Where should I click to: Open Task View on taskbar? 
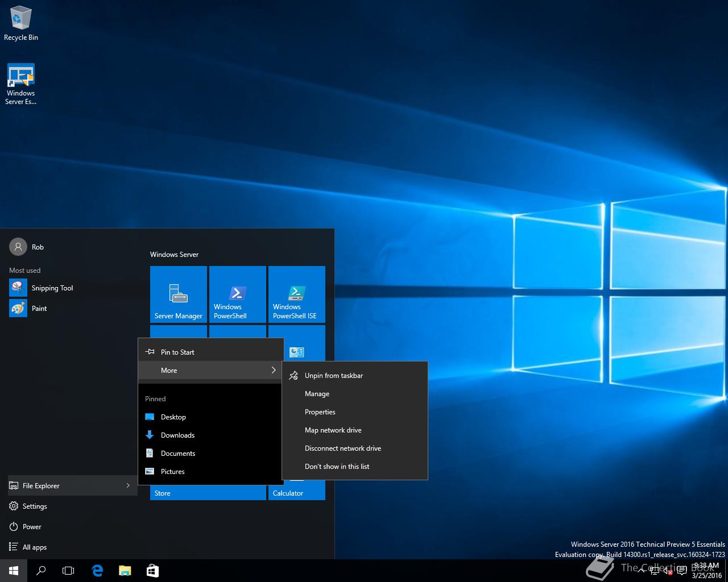click(68, 571)
